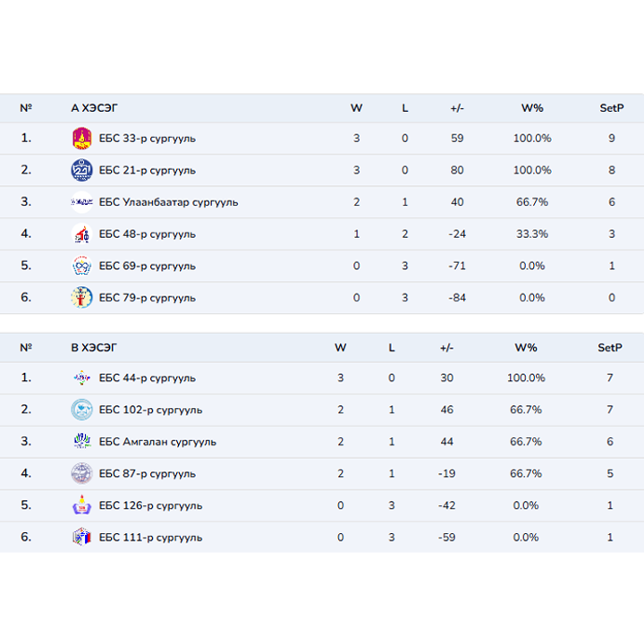Click the ЕБС 33-р сургууль team logo
644x644 pixels.
[81, 139]
